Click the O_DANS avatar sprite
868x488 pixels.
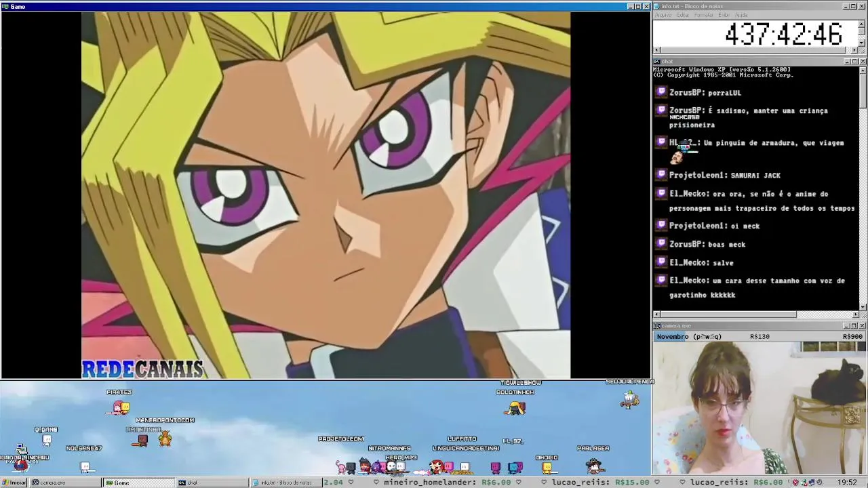(47, 440)
